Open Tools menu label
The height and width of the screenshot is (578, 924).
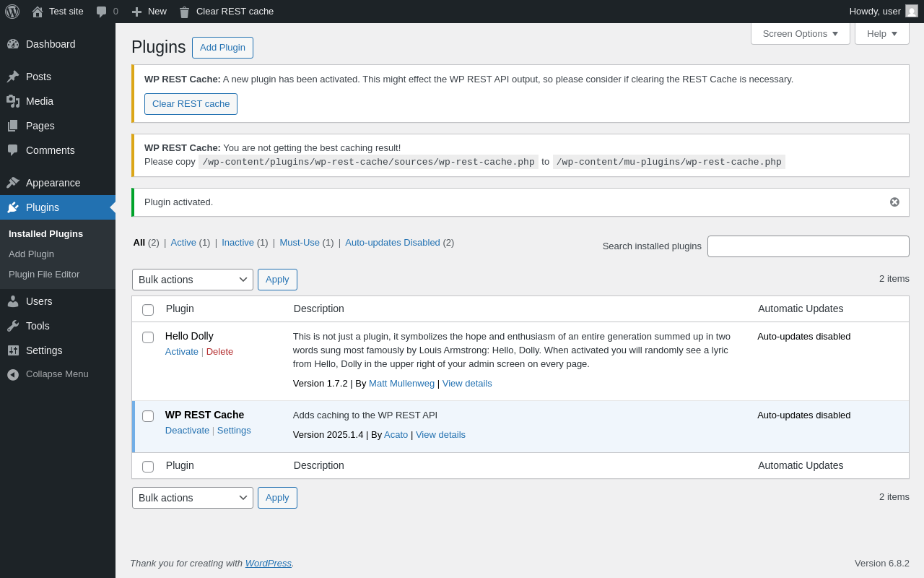tap(38, 326)
